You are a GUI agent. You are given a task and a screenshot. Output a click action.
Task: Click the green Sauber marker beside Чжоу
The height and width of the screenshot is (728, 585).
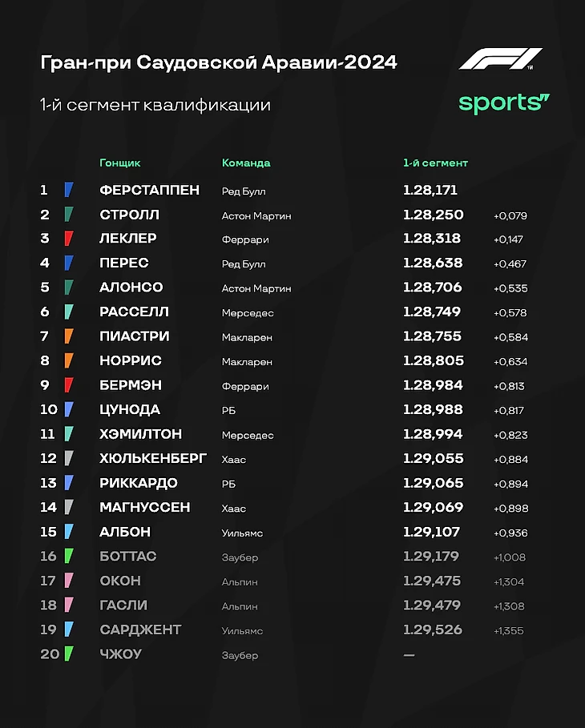(x=69, y=654)
